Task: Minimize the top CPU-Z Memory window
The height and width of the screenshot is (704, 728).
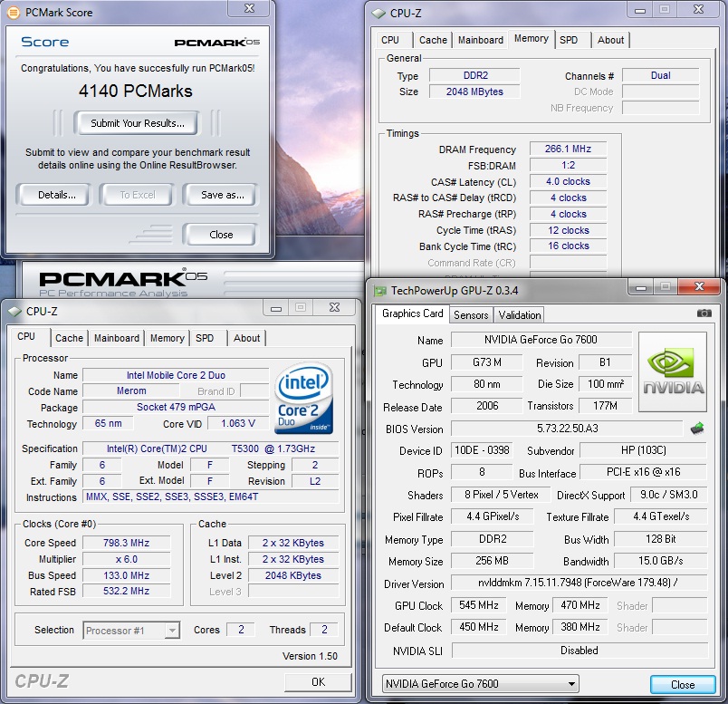Action: (640, 9)
